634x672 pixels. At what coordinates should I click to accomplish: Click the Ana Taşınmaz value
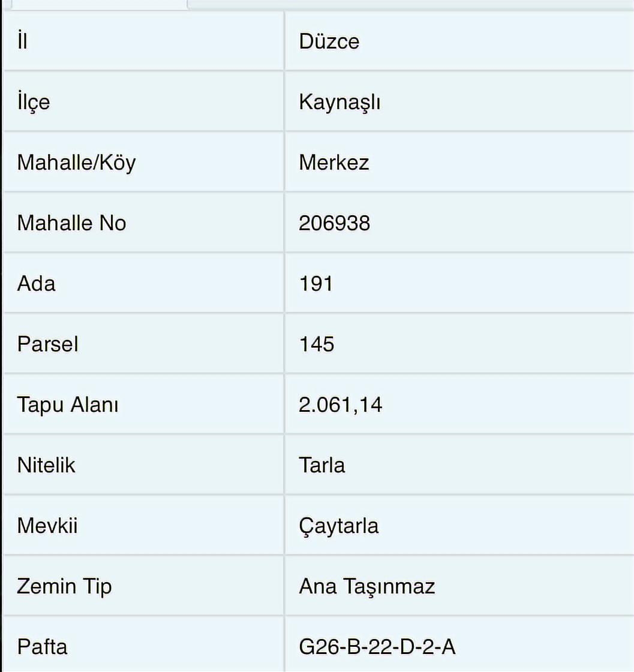(x=366, y=586)
